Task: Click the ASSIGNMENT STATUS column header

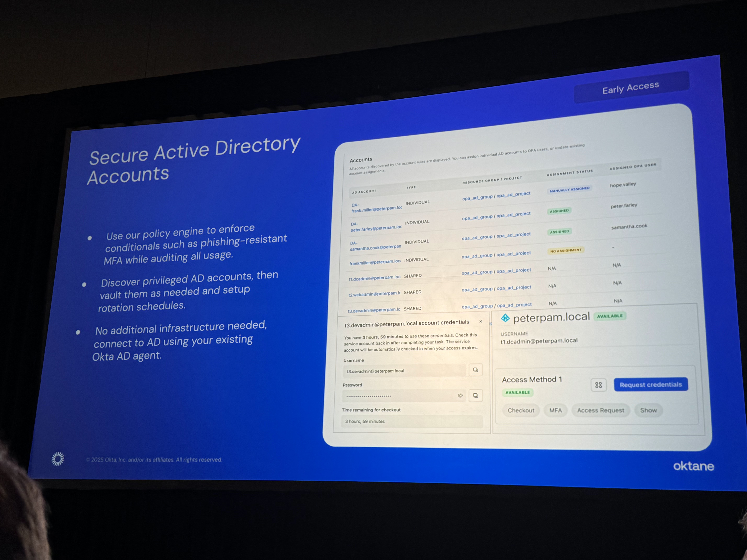Action: 570,173
